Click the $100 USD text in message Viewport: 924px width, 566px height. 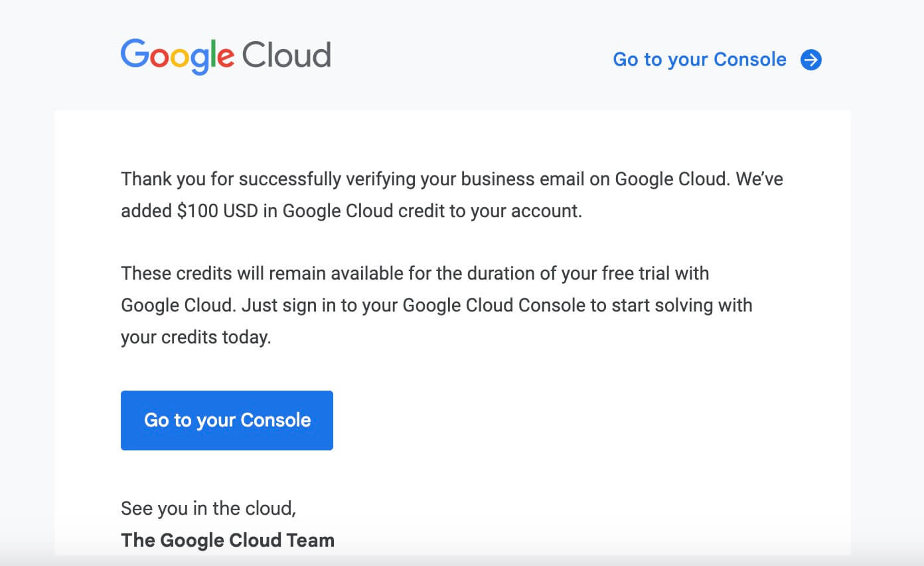(219, 211)
